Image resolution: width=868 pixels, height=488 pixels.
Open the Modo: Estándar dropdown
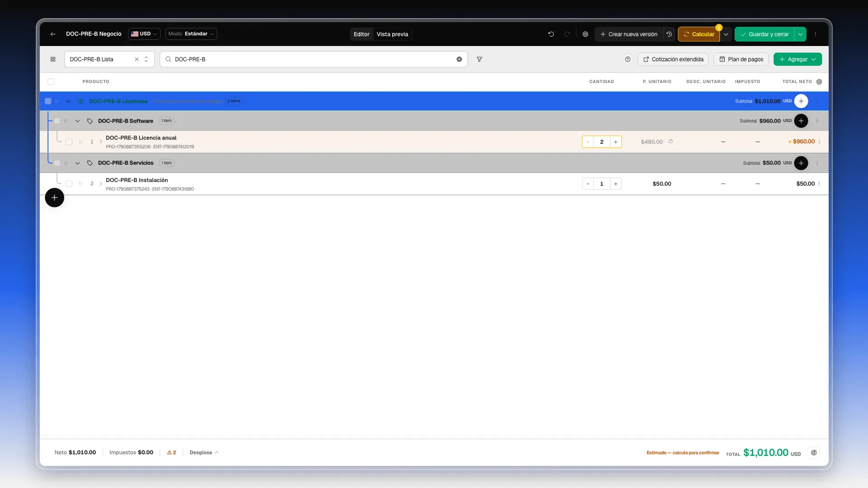coord(191,34)
